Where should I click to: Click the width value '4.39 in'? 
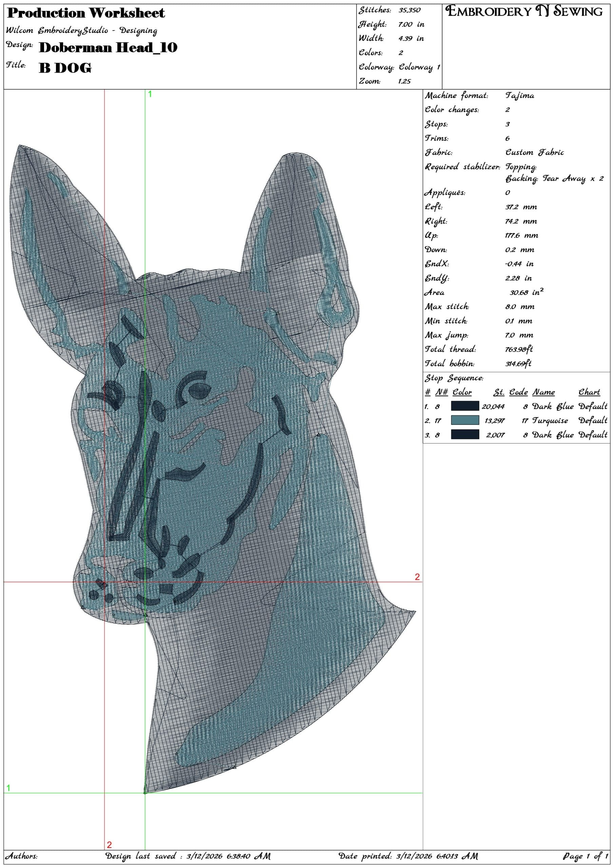[410, 39]
